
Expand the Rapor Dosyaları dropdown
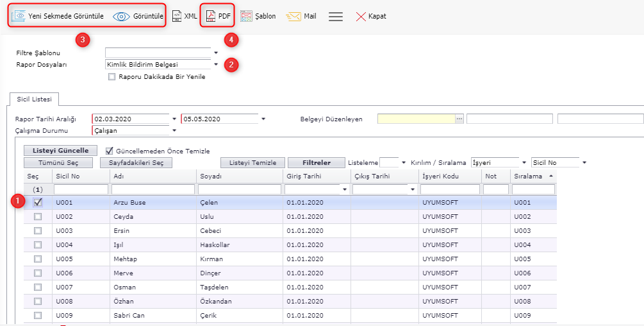[x=216, y=64]
